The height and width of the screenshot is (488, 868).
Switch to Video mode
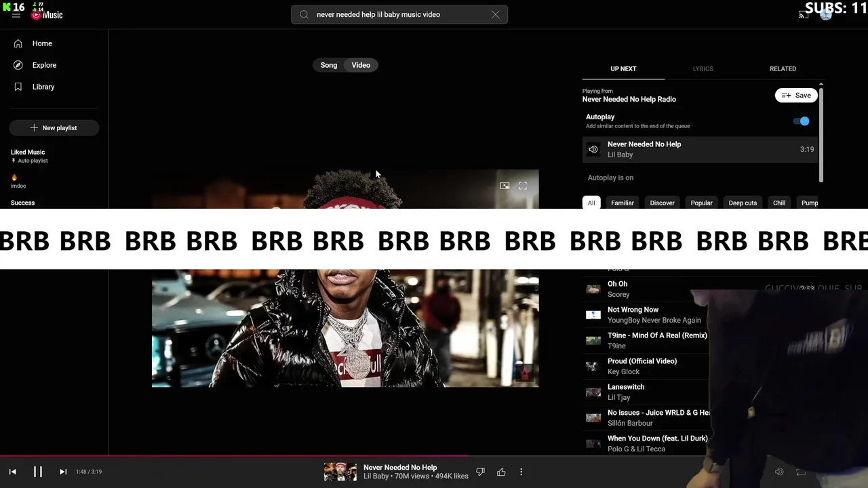361,65
